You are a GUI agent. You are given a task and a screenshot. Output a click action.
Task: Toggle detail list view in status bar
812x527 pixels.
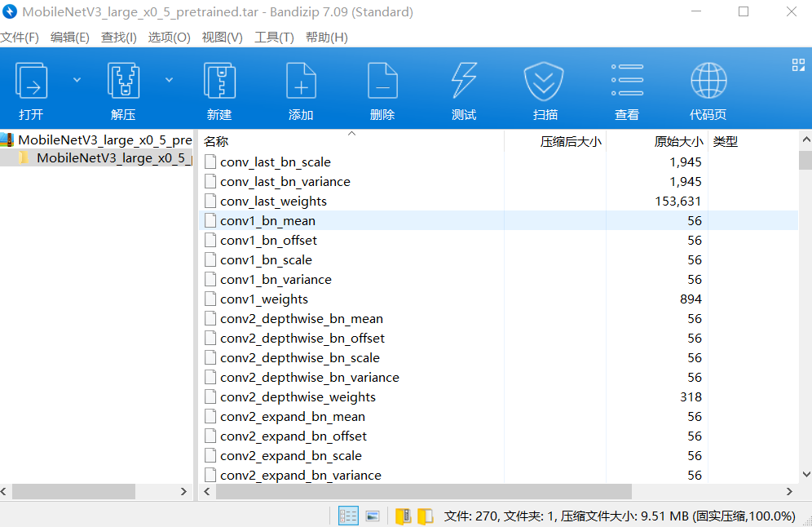coord(347,515)
